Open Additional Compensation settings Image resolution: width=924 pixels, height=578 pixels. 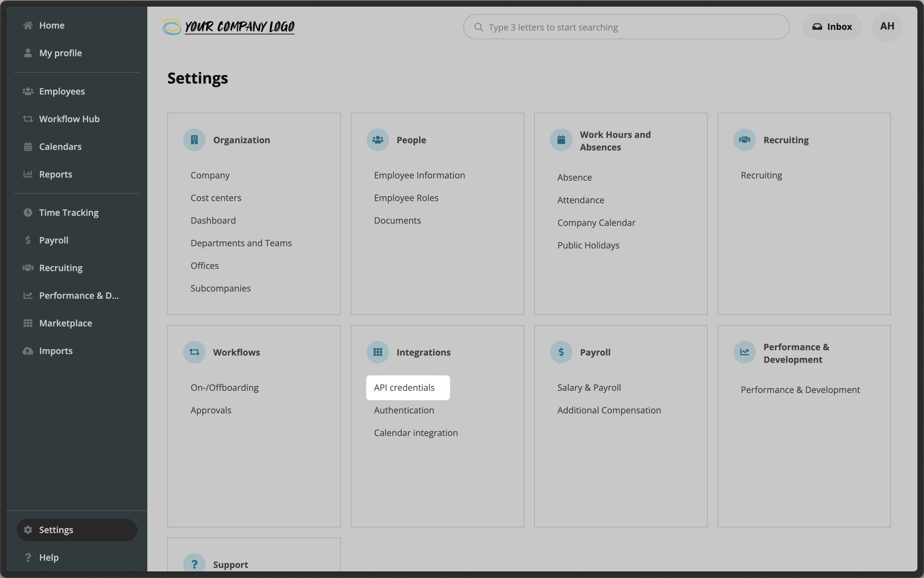click(x=609, y=410)
